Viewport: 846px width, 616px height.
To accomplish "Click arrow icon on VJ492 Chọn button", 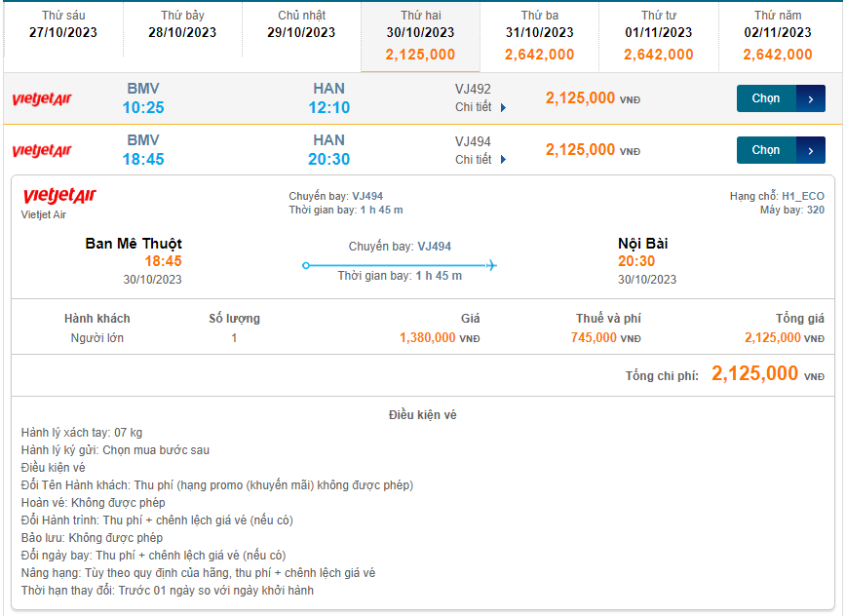I will tap(811, 99).
